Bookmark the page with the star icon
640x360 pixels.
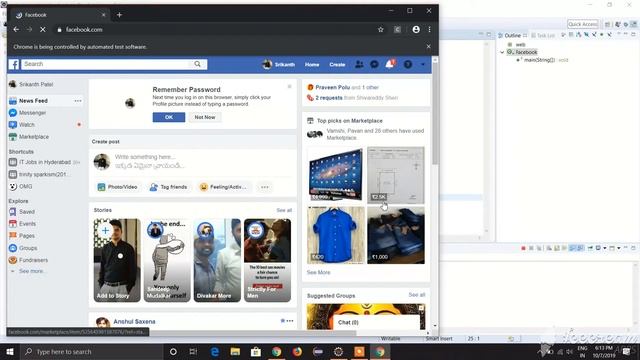coord(381,29)
